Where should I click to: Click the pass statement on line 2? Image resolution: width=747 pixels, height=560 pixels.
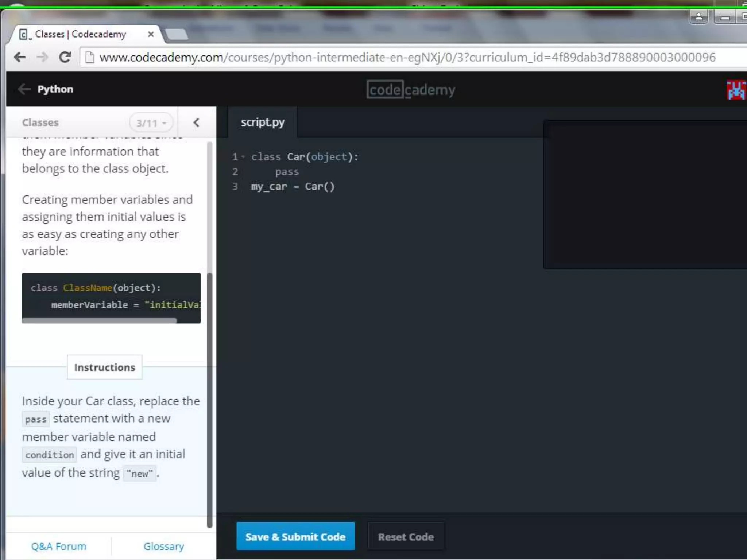[287, 172]
